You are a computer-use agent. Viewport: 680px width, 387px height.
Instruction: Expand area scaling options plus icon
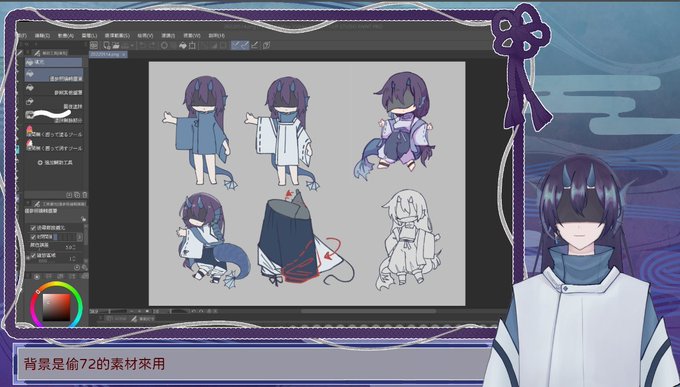[x=28, y=258]
